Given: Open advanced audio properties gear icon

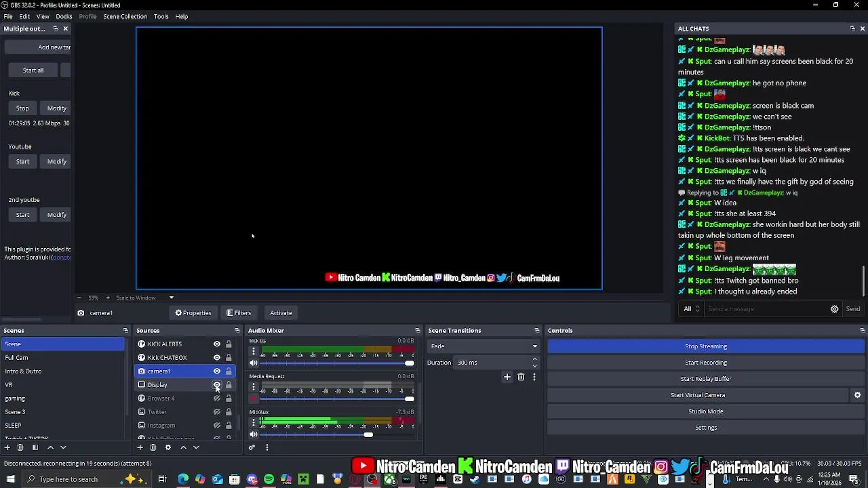Looking at the screenshot, I should [252, 447].
